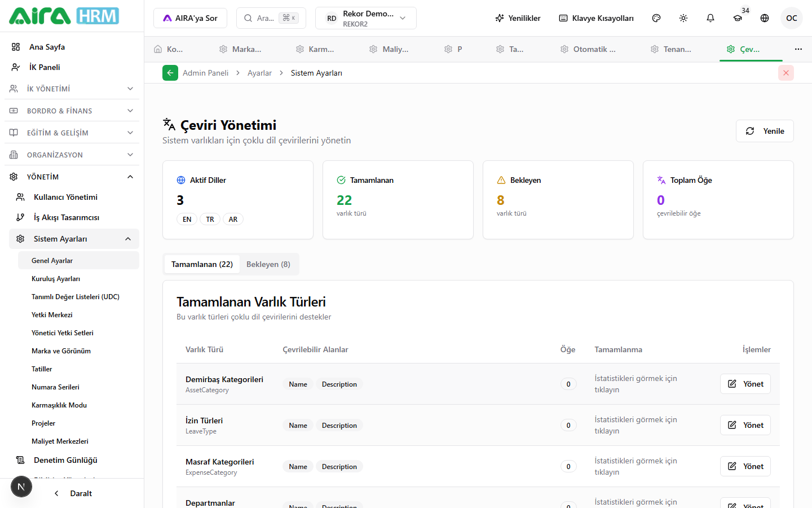Expand ORGANİZASYON section
The height and width of the screenshot is (508, 812).
(x=72, y=155)
